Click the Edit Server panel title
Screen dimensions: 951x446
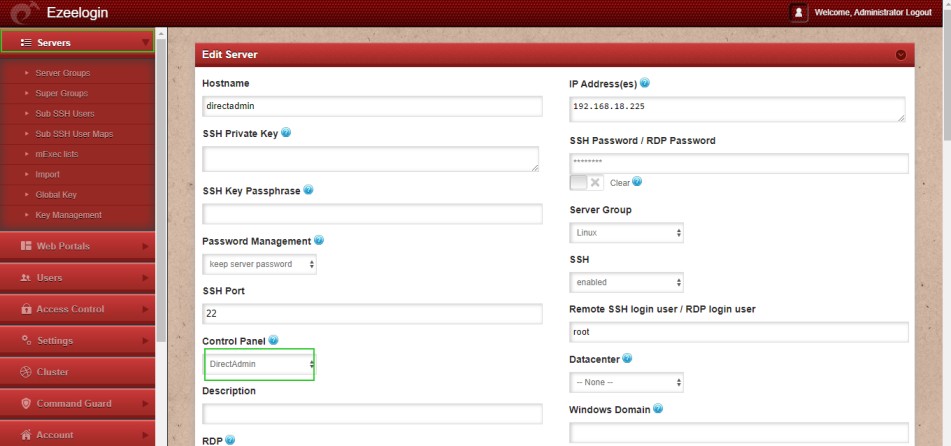230,55
